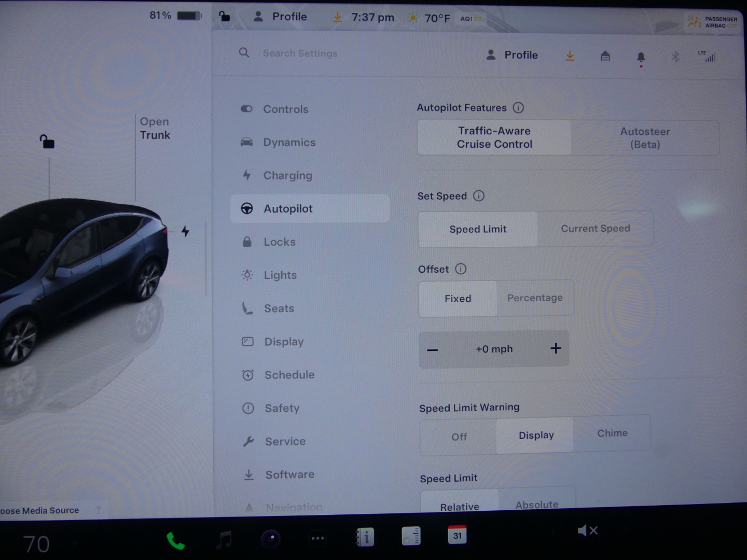This screenshot has width=747, height=560.
Task: Tap the garage HomeLink icon
Action: (x=605, y=56)
